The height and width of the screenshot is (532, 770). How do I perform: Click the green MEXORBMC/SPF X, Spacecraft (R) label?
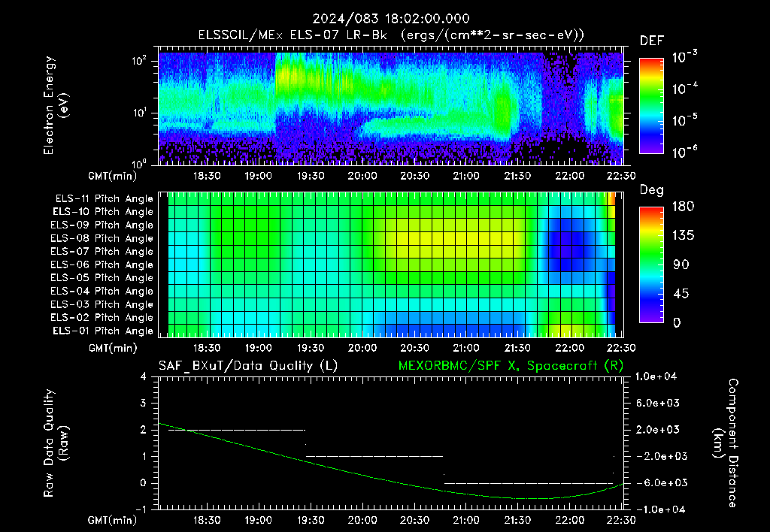[x=511, y=366]
